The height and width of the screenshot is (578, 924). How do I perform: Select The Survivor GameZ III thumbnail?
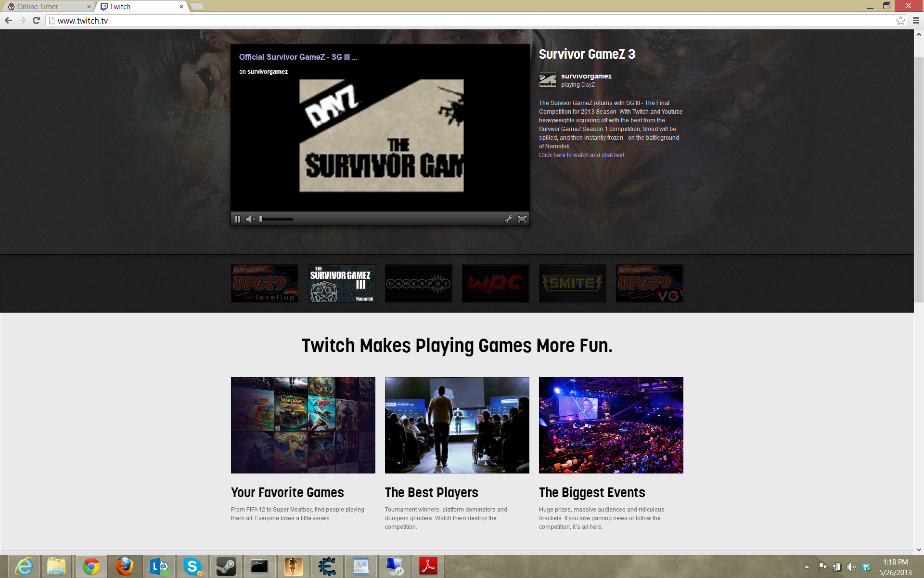(342, 284)
